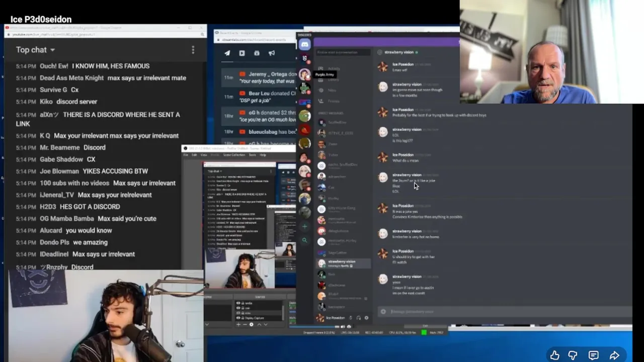644x362 pixels.
Task: Click Discord's server discovery magnifier icon
Action: 304,240
